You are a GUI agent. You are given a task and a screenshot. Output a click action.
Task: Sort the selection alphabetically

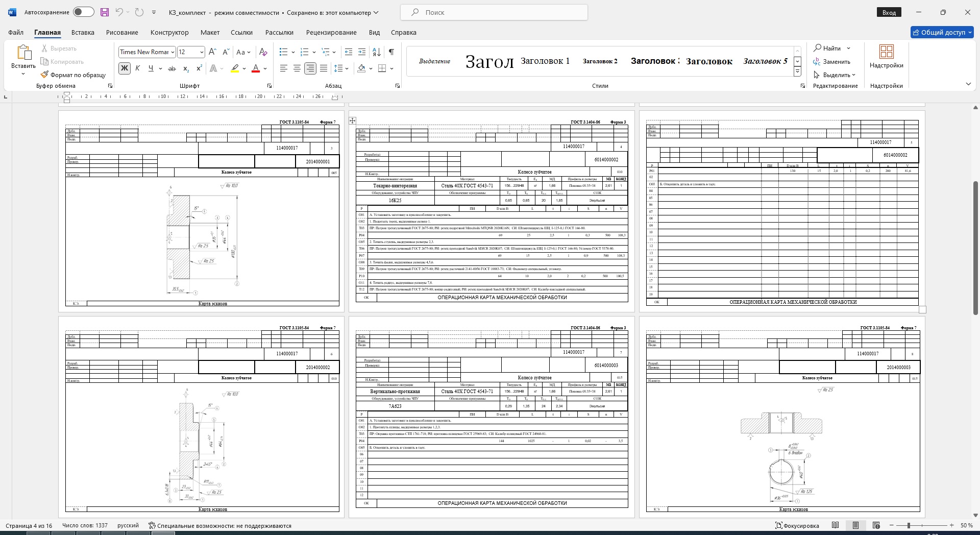click(377, 52)
